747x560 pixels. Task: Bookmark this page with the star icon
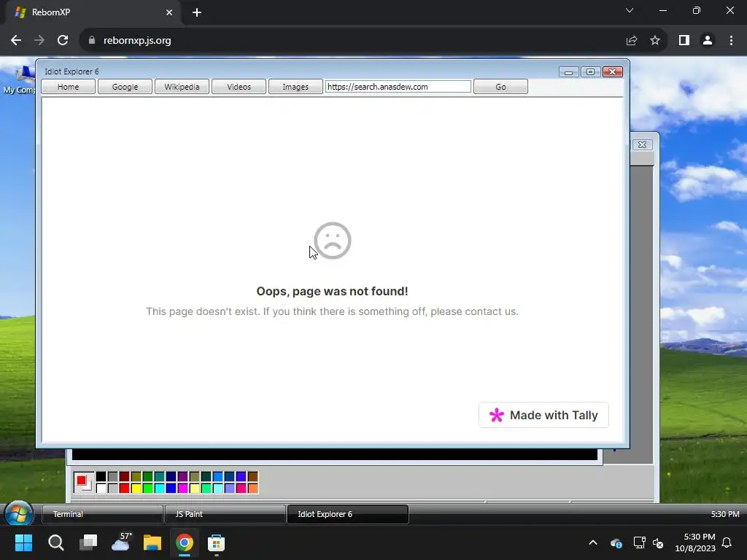coord(655,41)
